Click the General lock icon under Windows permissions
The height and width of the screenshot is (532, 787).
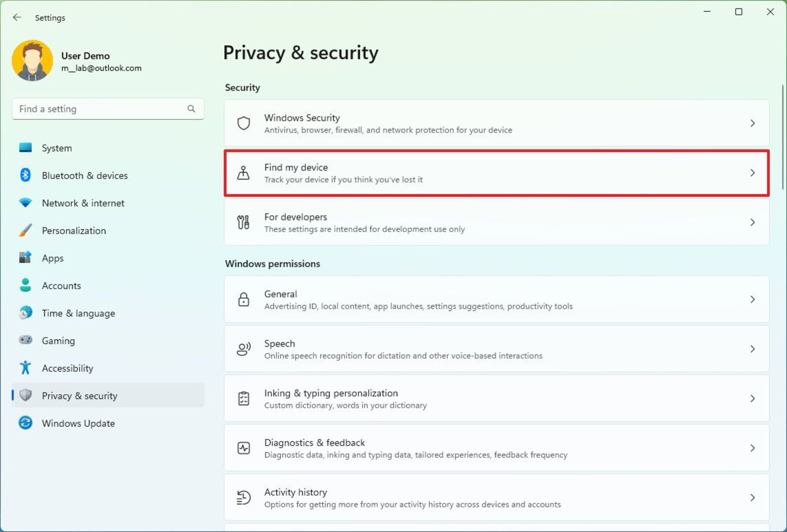click(x=243, y=299)
